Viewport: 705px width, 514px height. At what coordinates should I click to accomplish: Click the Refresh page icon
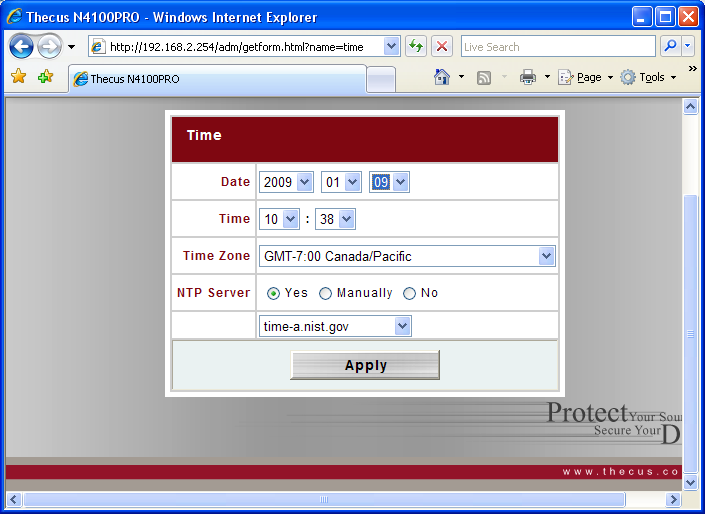[416, 46]
